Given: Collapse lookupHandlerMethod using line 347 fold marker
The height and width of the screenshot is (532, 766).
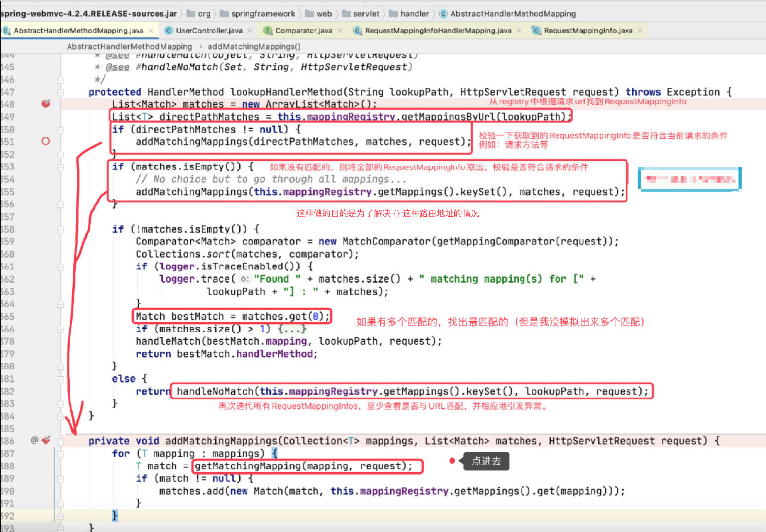Looking at the screenshot, I should tap(60, 92).
